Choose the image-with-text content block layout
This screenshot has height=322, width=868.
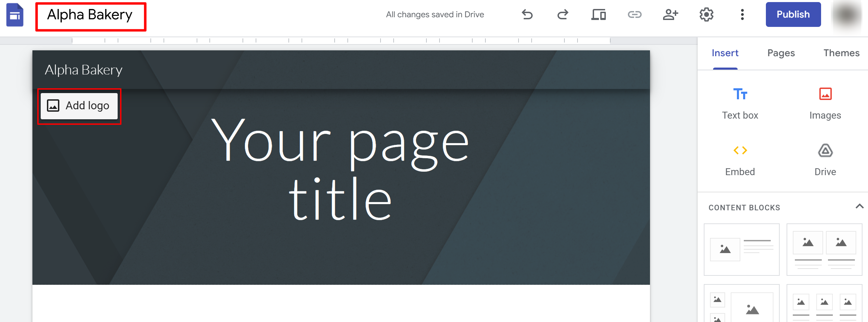[x=741, y=249]
